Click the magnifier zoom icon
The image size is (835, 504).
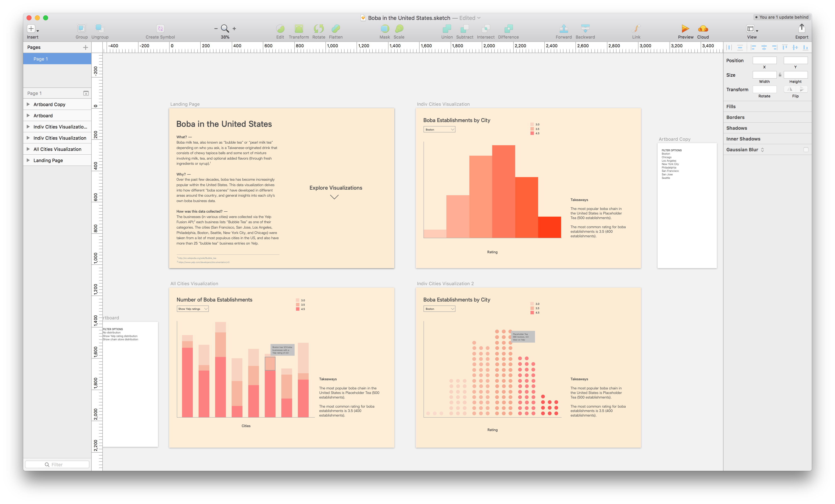pos(225,28)
